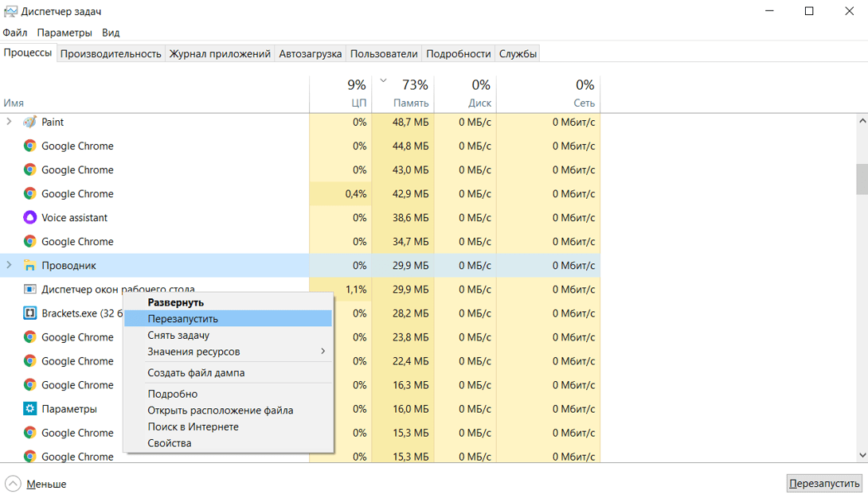The width and height of the screenshot is (868, 502).
Task: Click the Task Manager icon in title bar
Action: (x=10, y=11)
